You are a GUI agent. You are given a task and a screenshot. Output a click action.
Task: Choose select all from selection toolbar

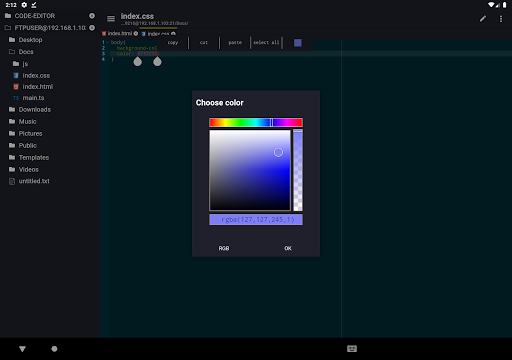coord(266,43)
